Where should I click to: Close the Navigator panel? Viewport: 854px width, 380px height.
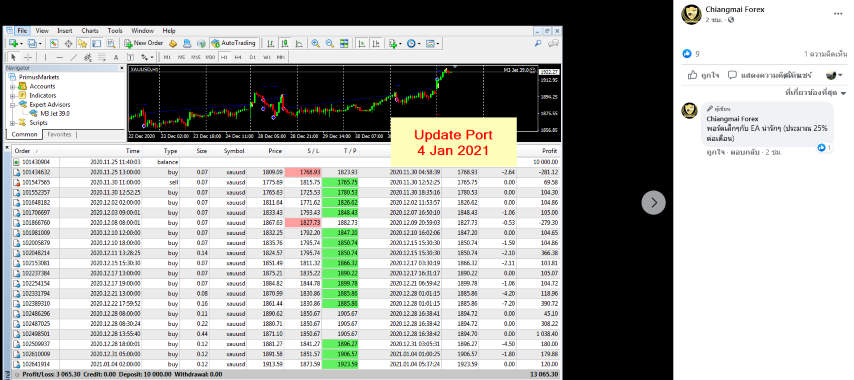tap(122, 68)
